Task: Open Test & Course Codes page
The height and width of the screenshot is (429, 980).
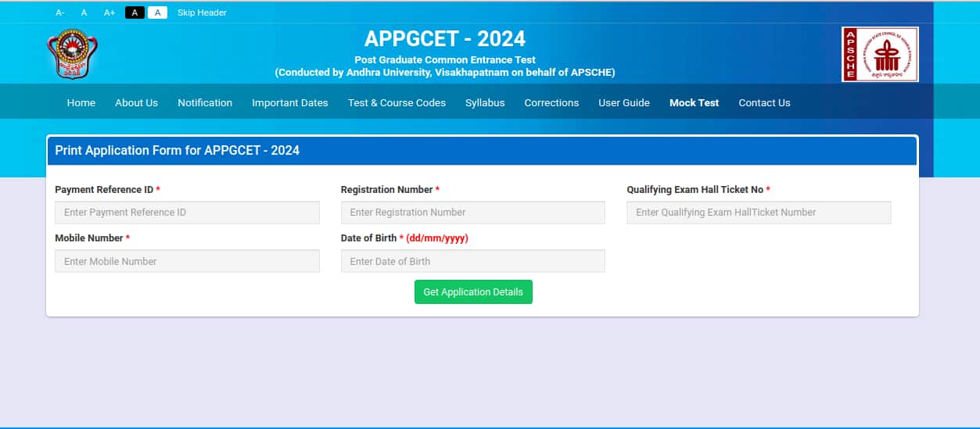Action: 397,102
